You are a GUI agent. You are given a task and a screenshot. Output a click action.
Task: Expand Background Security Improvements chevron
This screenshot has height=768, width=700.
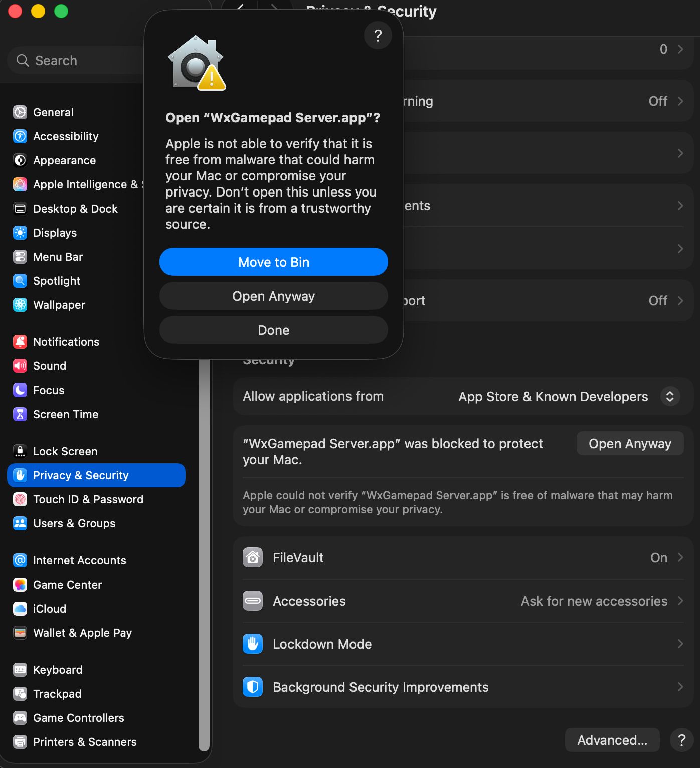680,687
